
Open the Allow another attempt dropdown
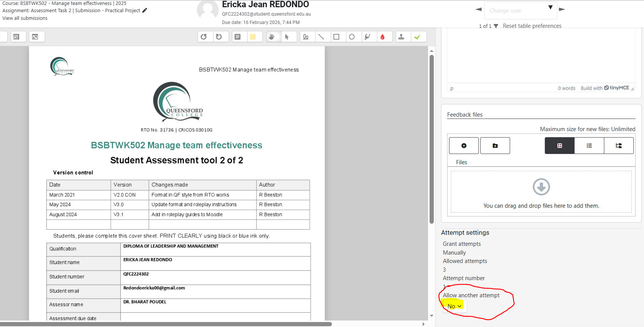pos(454,306)
